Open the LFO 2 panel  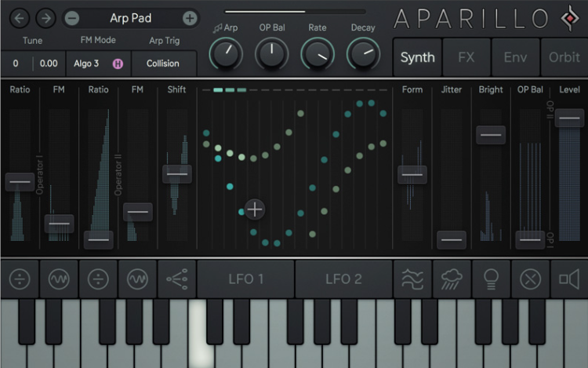click(x=343, y=279)
